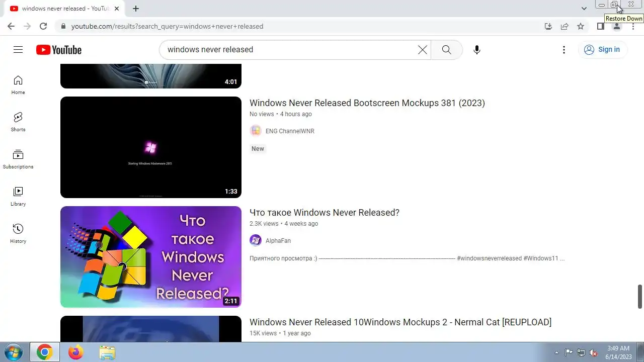Open a new tab with plus button
This screenshot has width=644, height=362.
(x=136, y=9)
